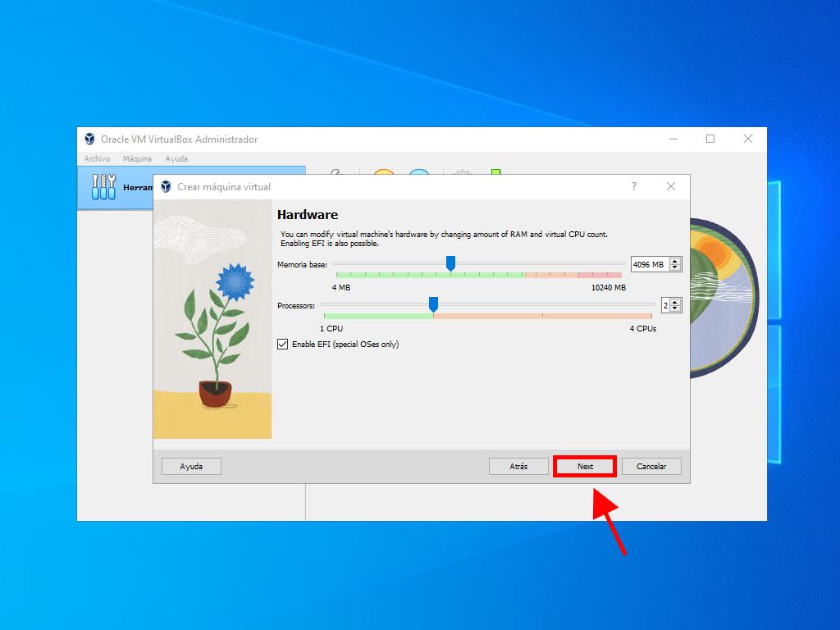Click the Memoria base slider handle
The width and height of the screenshot is (840, 630).
pos(450,263)
